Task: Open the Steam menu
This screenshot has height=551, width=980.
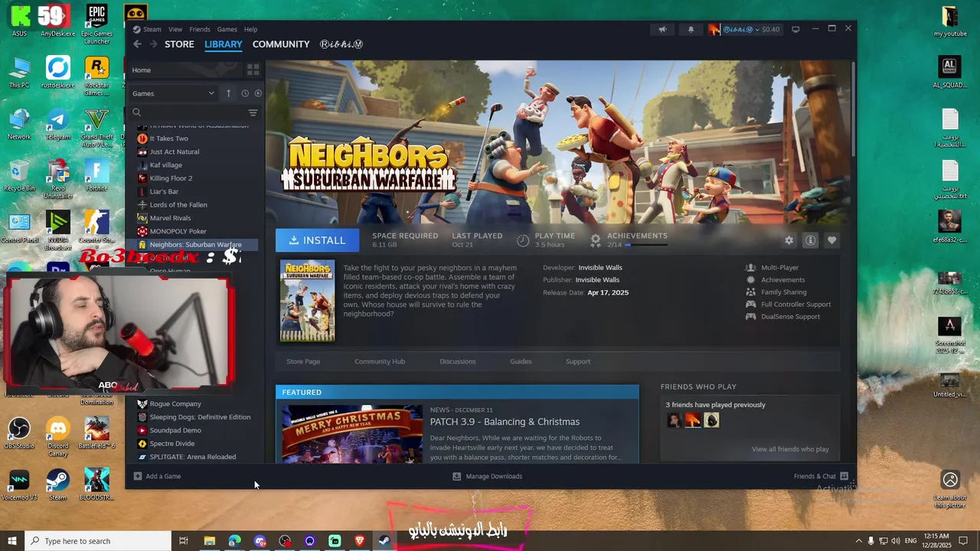Action: tap(152, 29)
